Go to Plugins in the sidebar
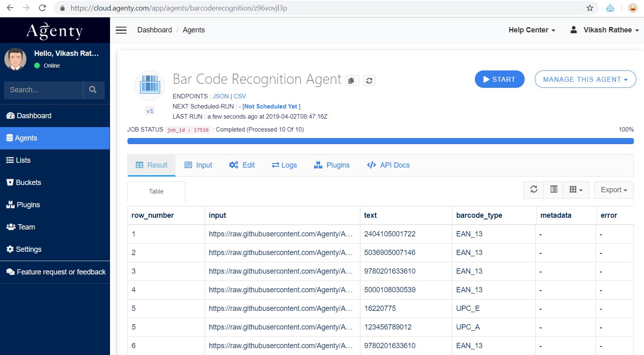 coord(55,205)
